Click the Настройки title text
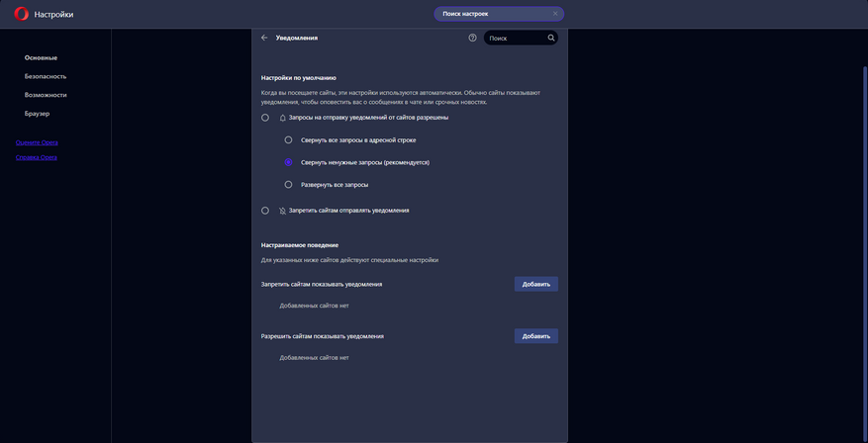The image size is (868, 443). tap(53, 15)
